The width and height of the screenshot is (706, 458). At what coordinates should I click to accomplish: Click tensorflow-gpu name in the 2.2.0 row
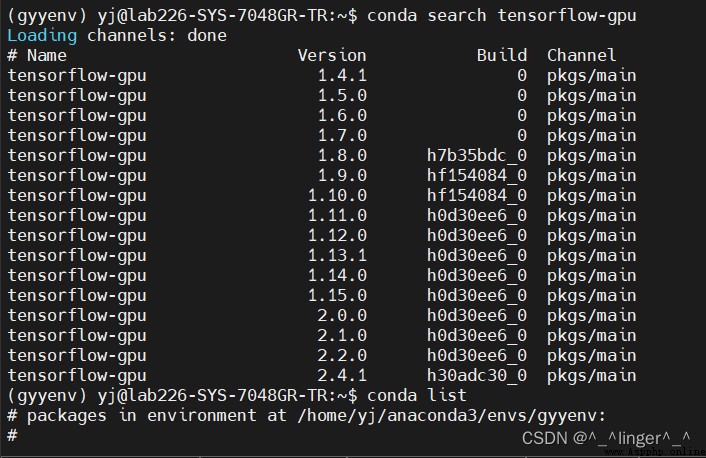(x=77, y=356)
